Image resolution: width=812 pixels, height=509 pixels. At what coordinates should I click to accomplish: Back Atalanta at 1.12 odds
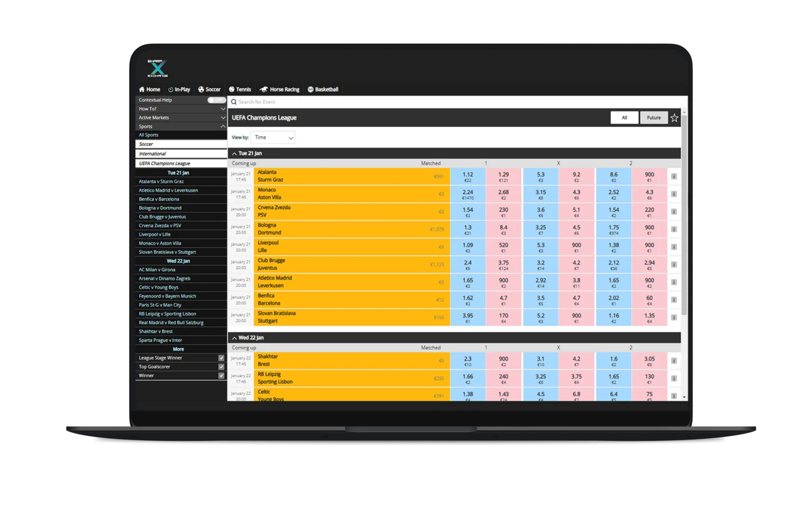pyautogui.click(x=468, y=177)
